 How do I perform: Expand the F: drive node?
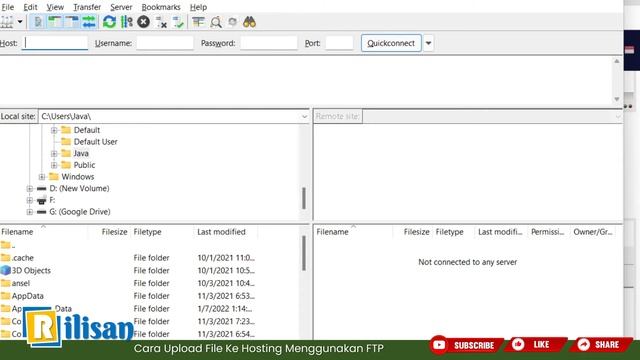pos(29,200)
